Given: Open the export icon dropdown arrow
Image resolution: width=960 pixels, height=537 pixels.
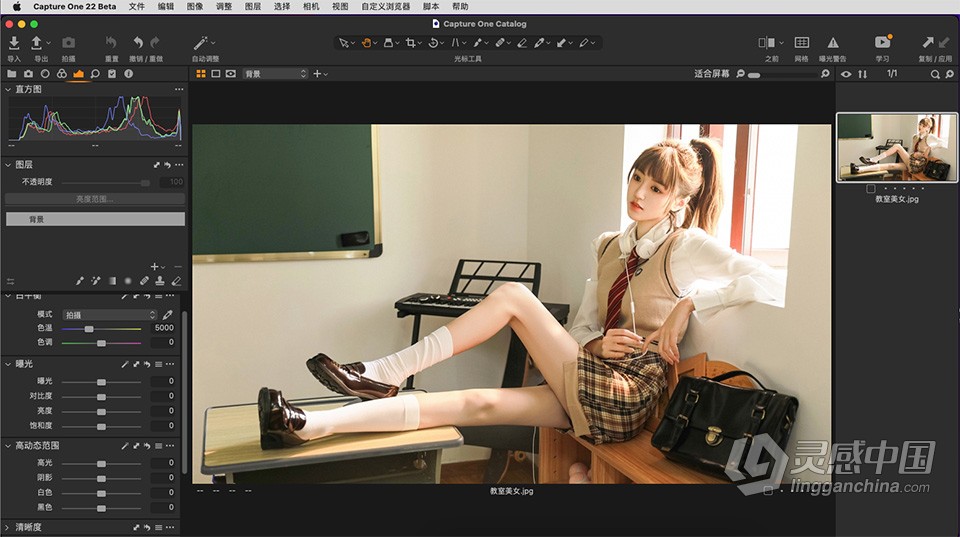Looking at the screenshot, I should coord(48,43).
